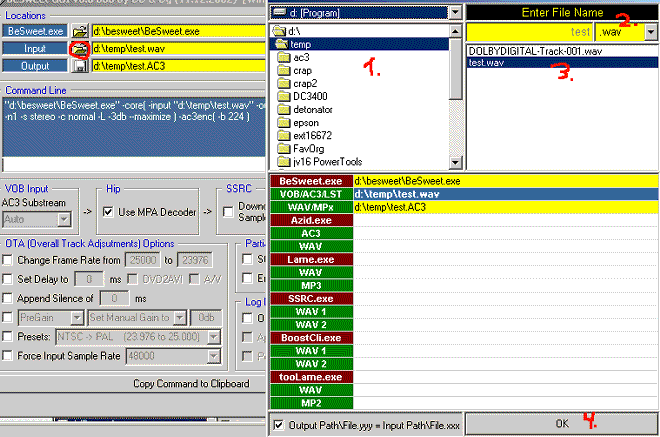660x437 pixels.
Task: Select the MP3 row under Lame.exe
Action: tap(311, 285)
